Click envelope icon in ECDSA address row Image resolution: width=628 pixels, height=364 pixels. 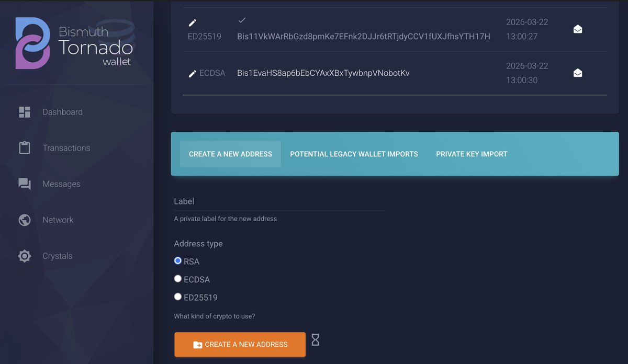coord(578,73)
